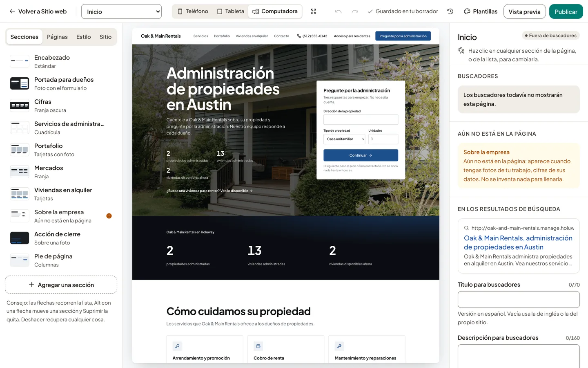588x368 pixels.
Task: Click the Cobro de renta card icon
Action: click(x=258, y=346)
